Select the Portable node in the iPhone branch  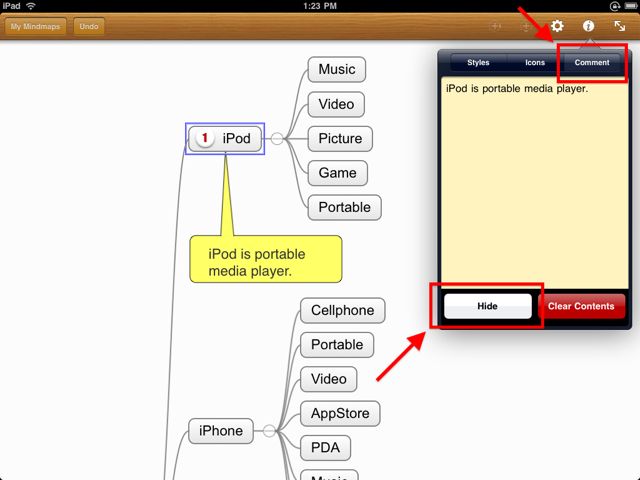pyautogui.click(x=337, y=345)
